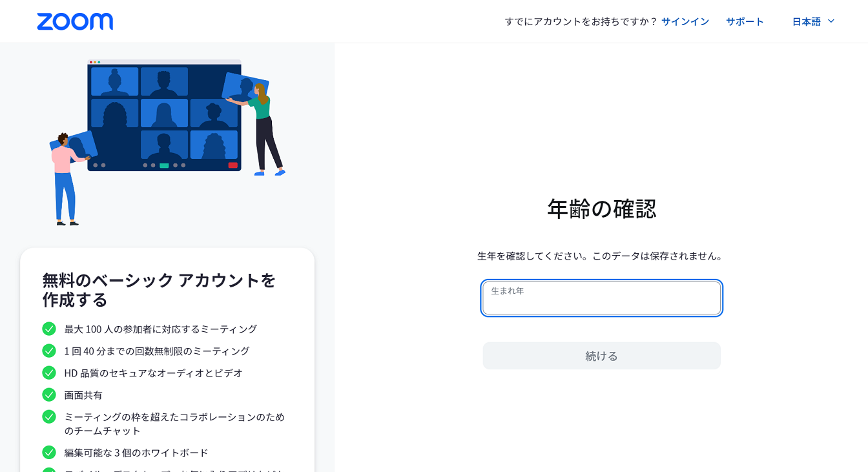Click the Zoom logo
The width and height of the screenshot is (868, 472).
pyautogui.click(x=75, y=21)
